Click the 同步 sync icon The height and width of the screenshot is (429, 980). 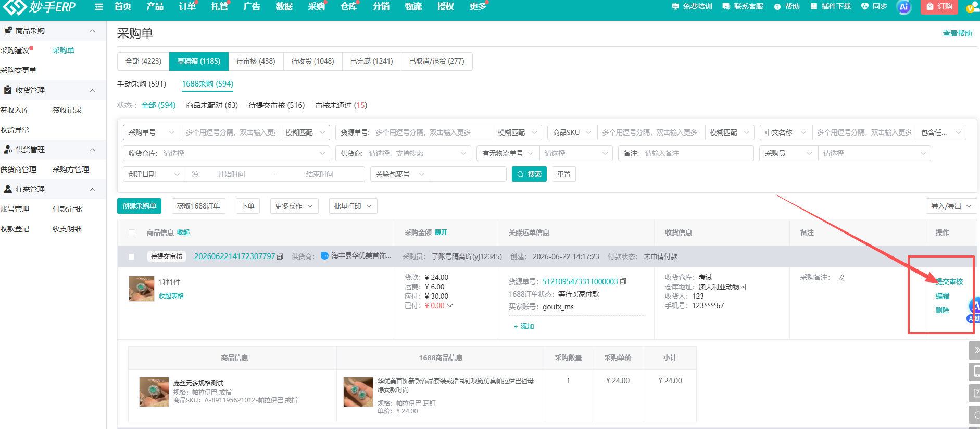(865, 6)
